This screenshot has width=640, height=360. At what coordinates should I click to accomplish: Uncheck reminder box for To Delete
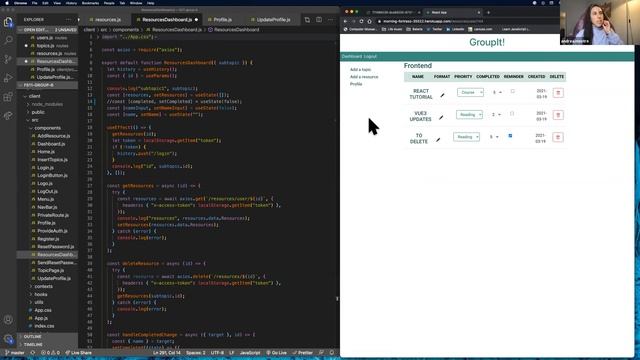pos(510,136)
